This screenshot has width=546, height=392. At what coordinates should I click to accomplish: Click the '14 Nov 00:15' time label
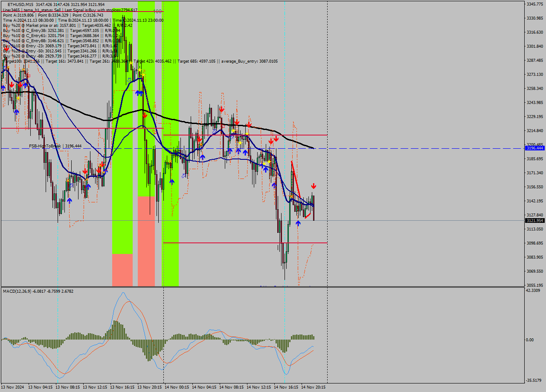click(x=176, y=387)
